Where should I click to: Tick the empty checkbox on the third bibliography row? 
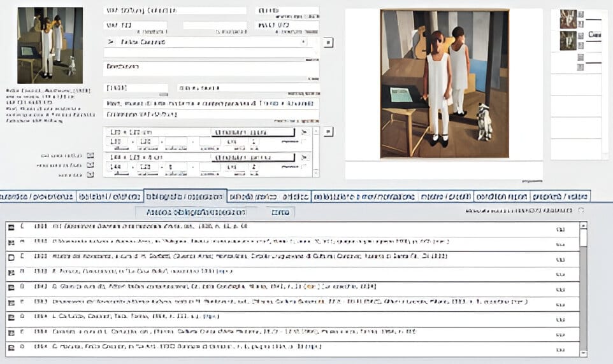click(10, 257)
